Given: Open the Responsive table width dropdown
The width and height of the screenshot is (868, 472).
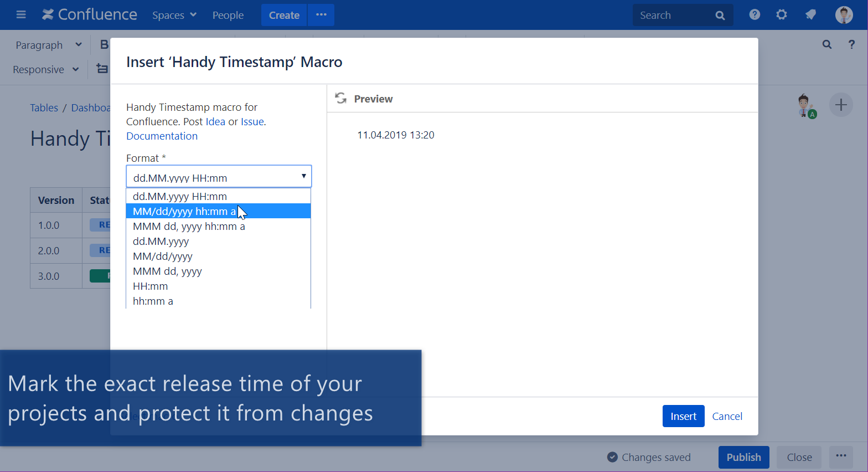Looking at the screenshot, I should pyautogui.click(x=45, y=69).
